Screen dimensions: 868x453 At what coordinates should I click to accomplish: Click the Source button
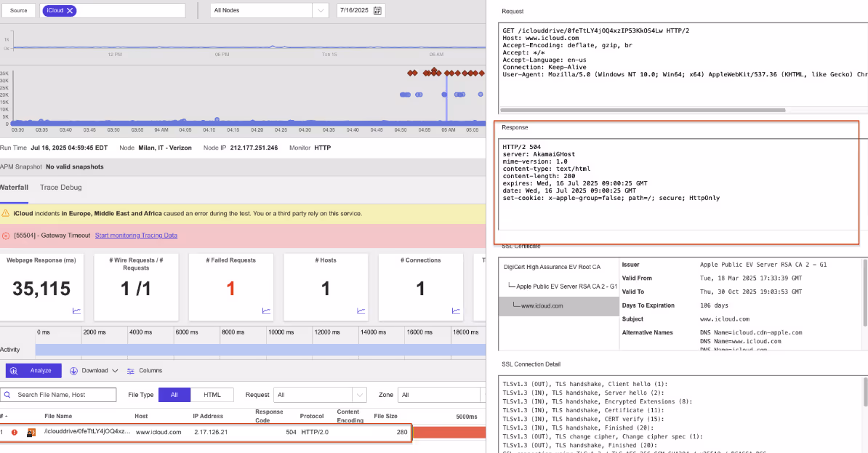point(18,10)
